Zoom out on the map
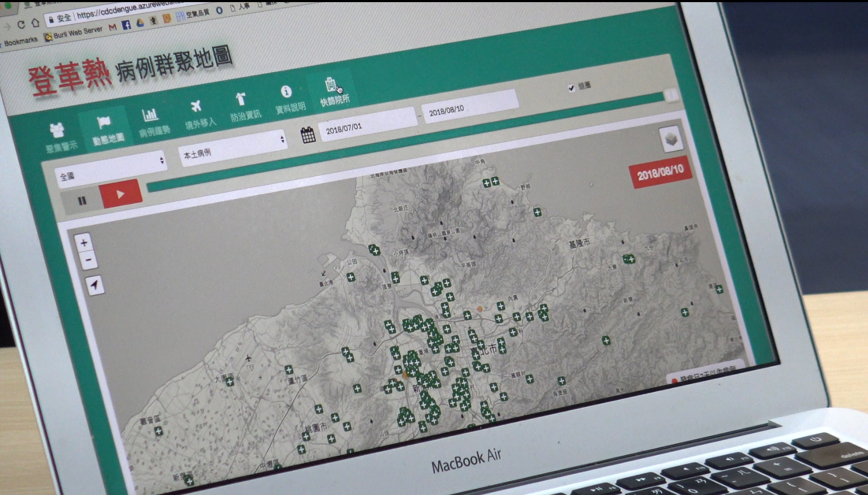 coord(88,260)
